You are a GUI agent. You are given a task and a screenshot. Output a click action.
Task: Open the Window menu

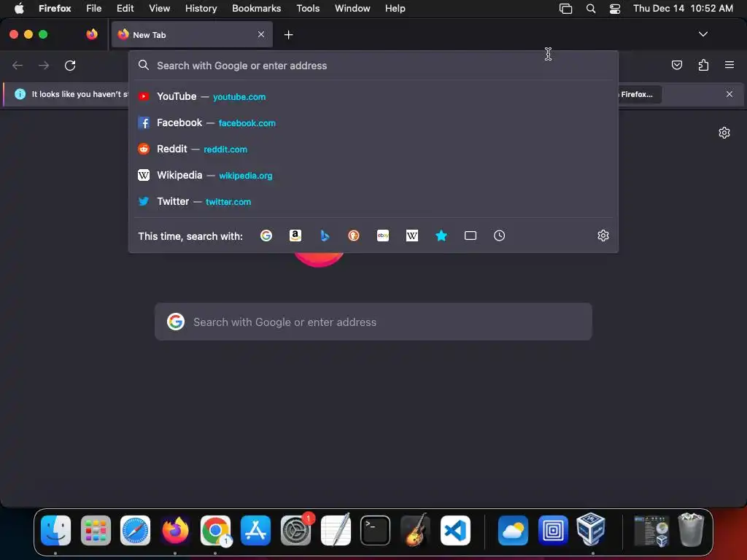(x=352, y=8)
